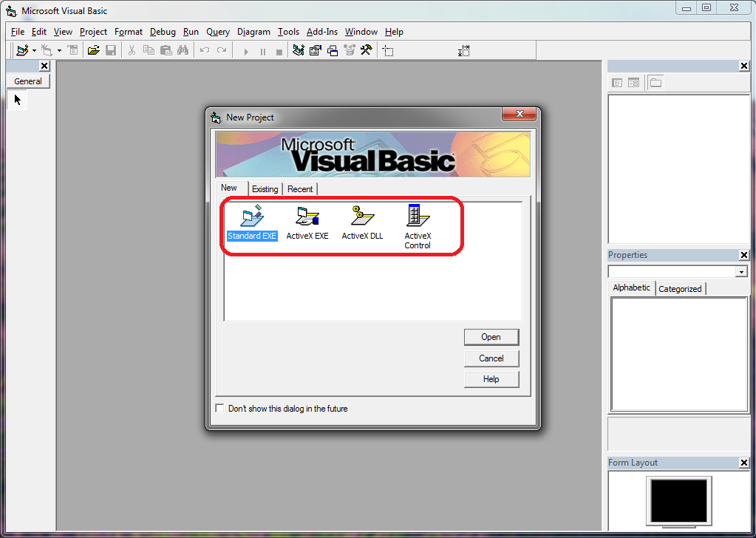
Task: Open the Properties object dropdown
Action: point(741,272)
